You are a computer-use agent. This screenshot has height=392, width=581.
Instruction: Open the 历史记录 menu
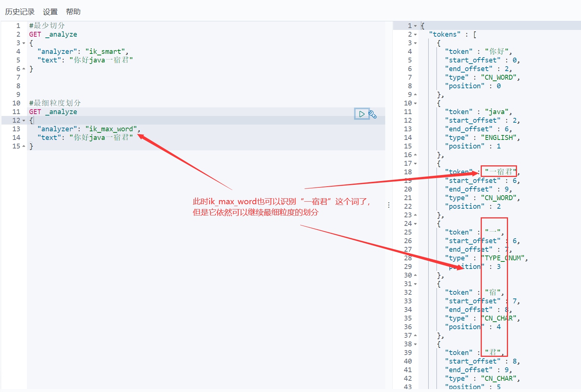(x=20, y=12)
